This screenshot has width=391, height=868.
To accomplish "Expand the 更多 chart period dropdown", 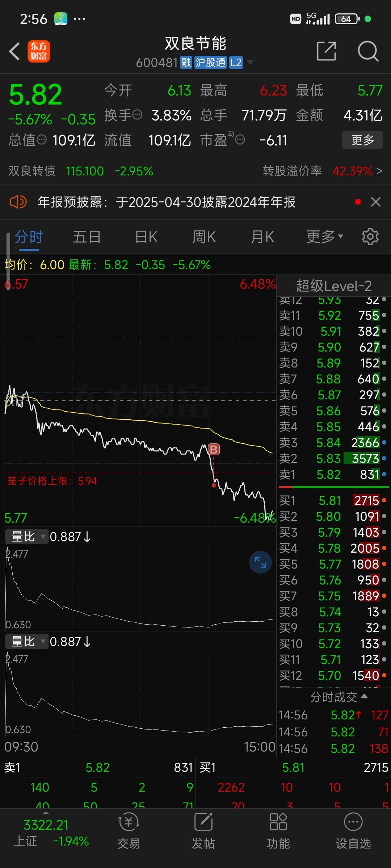I will coord(325,237).
